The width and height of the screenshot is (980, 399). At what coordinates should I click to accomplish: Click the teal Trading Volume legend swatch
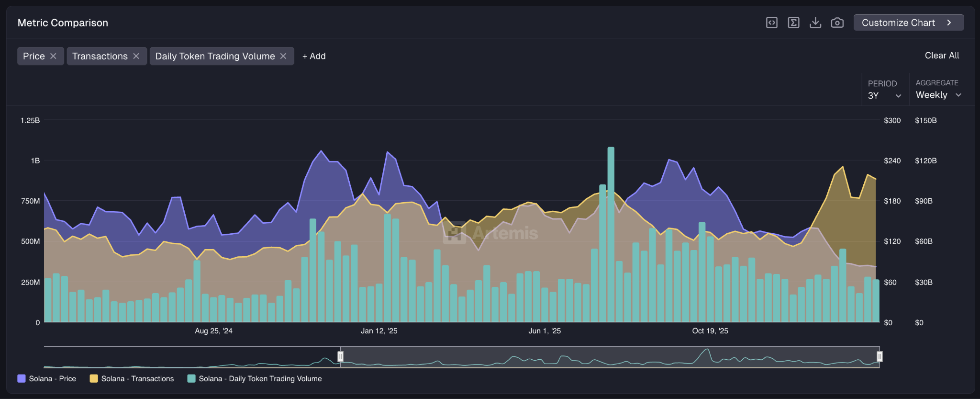coord(191,378)
